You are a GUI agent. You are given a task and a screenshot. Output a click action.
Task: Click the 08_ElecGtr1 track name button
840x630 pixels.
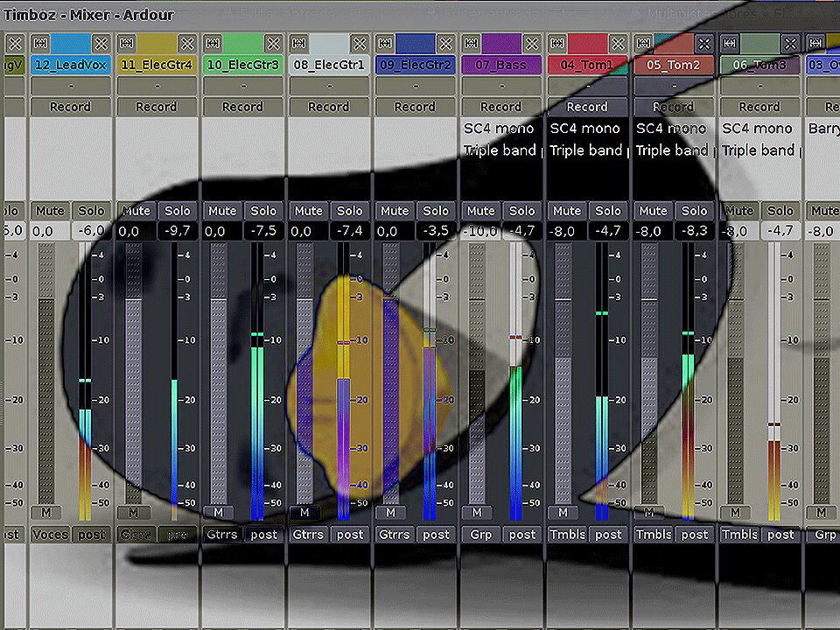pyautogui.click(x=330, y=65)
